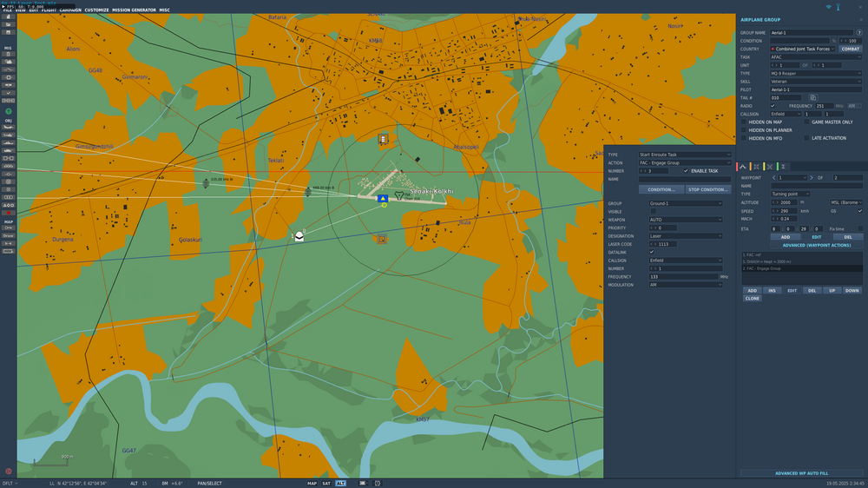The image size is (868, 488).
Task: Open the briefing tool under MIS
Action: click(9, 55)
